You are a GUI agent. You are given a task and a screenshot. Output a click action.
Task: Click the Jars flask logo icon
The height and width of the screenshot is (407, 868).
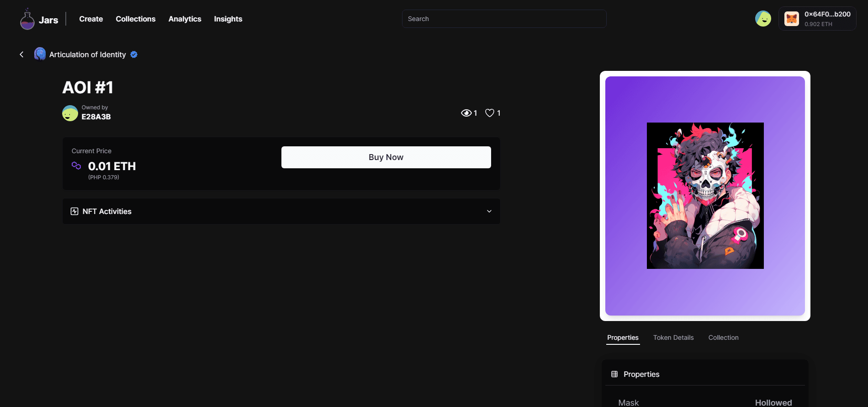(27, 19)
